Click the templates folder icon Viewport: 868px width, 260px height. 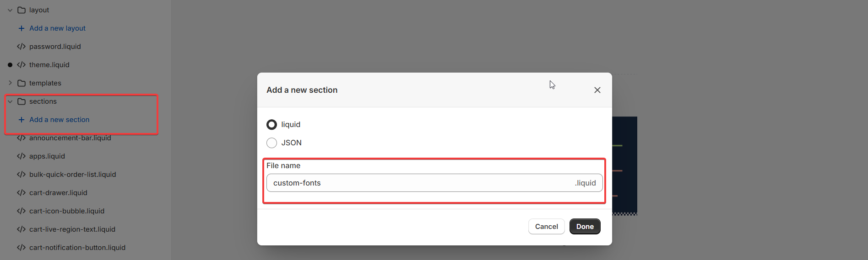(21, 83)
